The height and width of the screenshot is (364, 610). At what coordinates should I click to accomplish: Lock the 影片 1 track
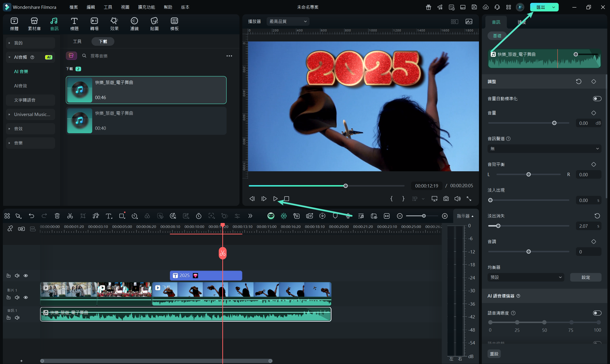pyautogui.click(x=9, y=298)
